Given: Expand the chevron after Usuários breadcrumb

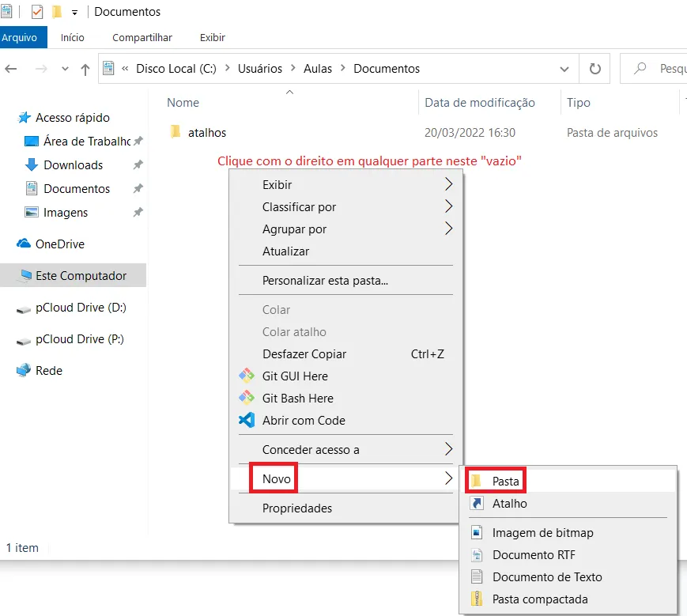Looking at the screenshot, I should (x=293, y=68).
